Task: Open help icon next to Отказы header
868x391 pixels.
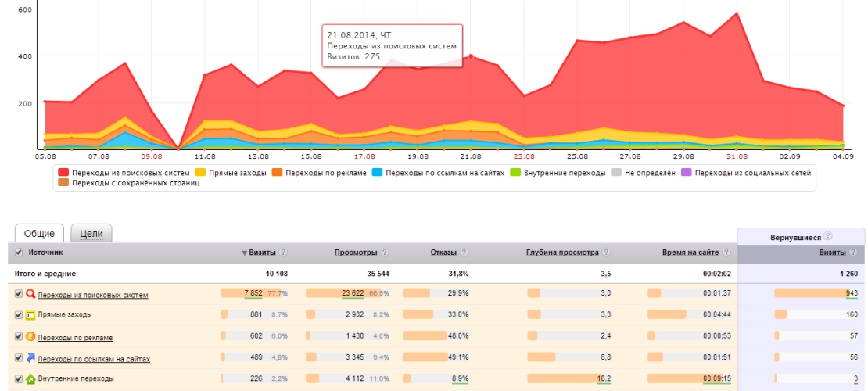Action: click(x=464, y=253)
